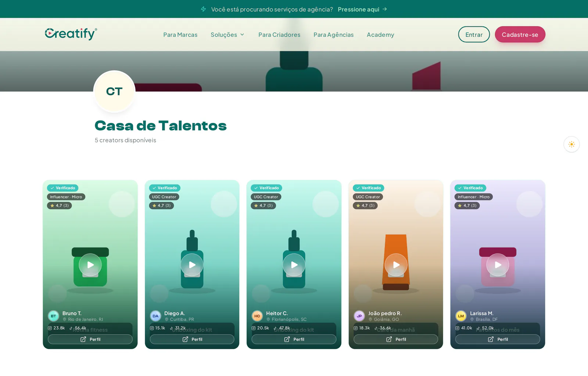Click Influencer · Micro tag on Bruno T.'s card
The height and width of the screenshot is (376, 588).
pos(66,197)
